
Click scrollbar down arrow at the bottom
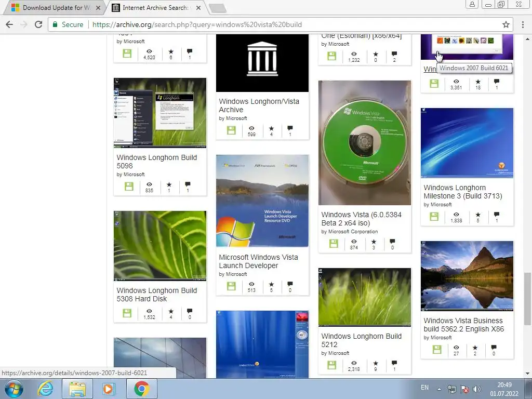527,374
